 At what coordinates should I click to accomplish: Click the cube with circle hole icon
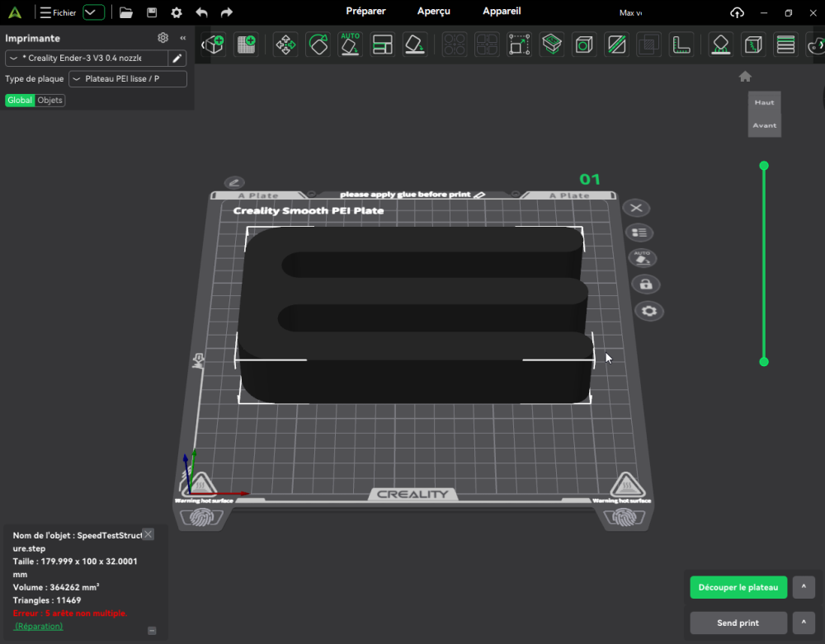coord(584,45)
